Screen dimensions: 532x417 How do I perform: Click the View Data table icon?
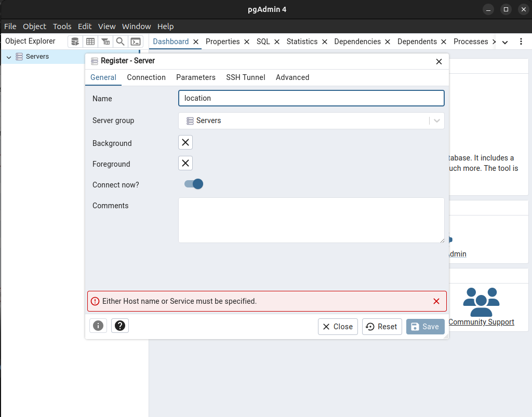pos(90,42)
